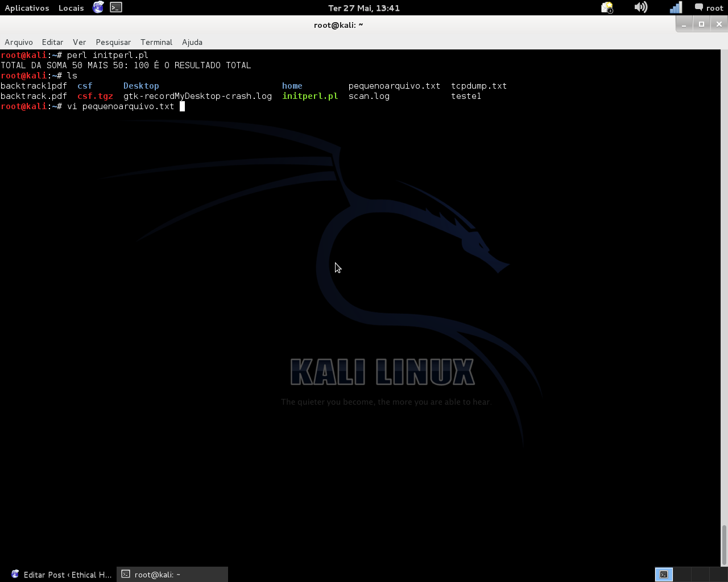Open the Ajuda menu
This screenshot has width=728, height=582.
(x=192, y=42)
